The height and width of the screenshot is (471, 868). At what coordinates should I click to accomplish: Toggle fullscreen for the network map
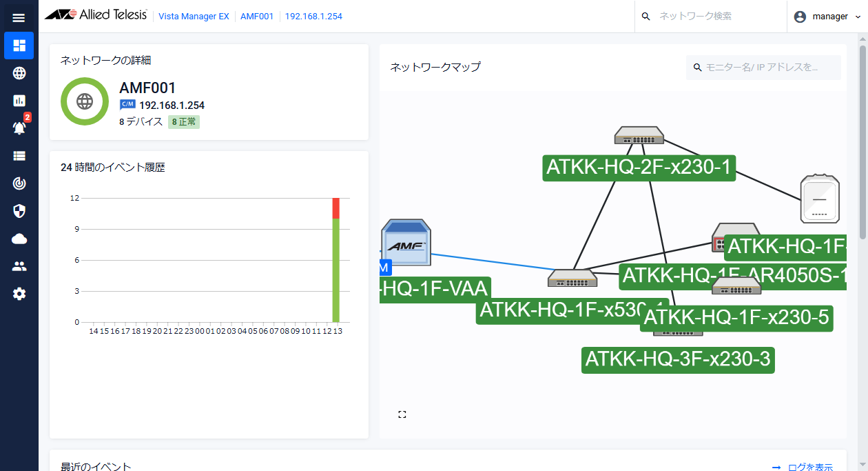pos(402,414)
